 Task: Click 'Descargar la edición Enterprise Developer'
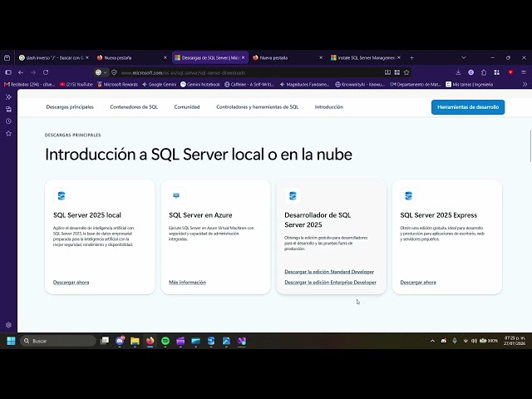pos(330,283)
